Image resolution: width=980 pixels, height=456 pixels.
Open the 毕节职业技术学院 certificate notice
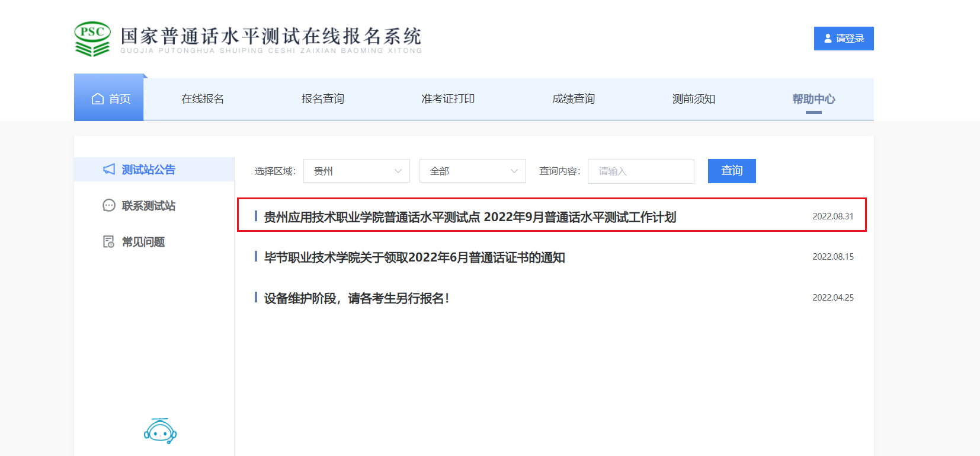[414, 257]
